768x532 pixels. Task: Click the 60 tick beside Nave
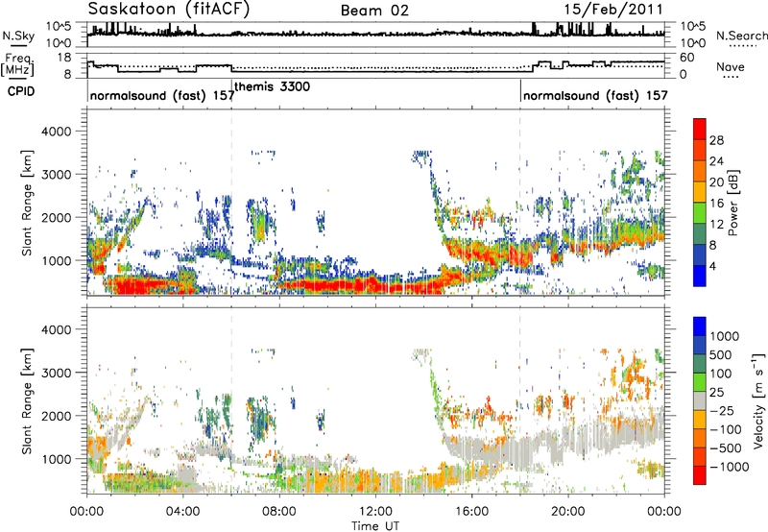coord(687,58)
